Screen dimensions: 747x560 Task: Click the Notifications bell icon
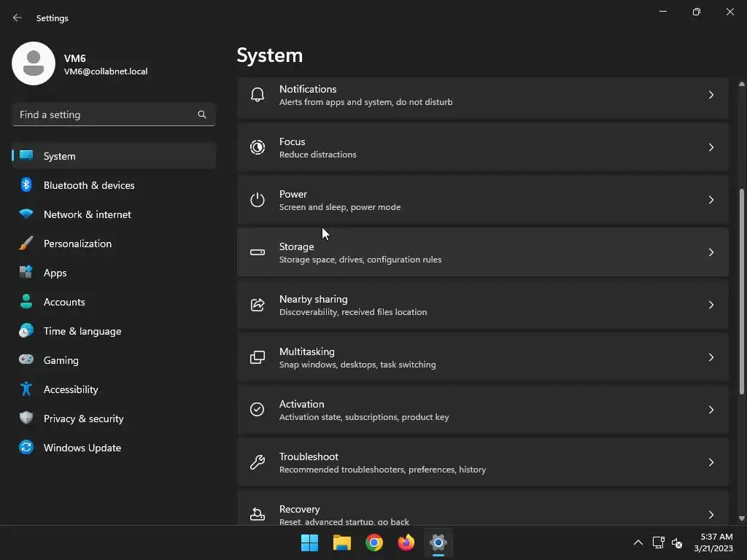[x=258, y=95]
